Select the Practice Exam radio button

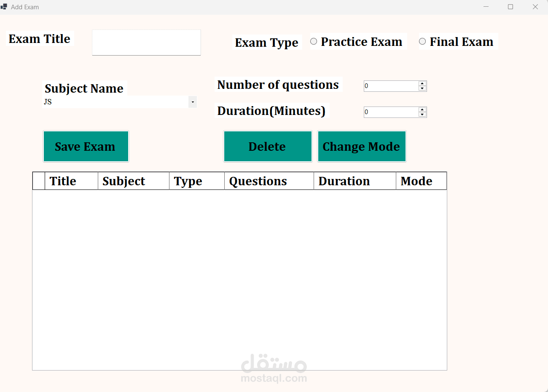[314, 41]
